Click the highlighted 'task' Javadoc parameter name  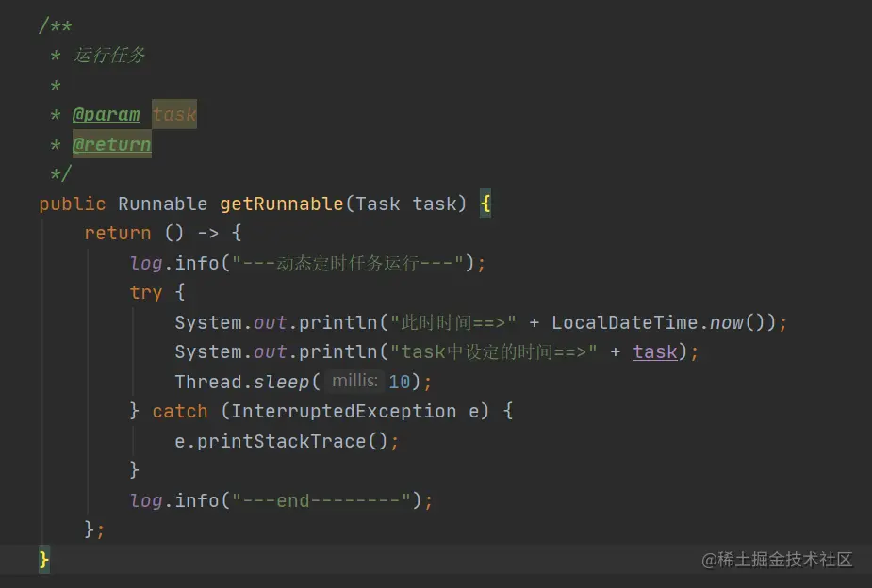174,114
